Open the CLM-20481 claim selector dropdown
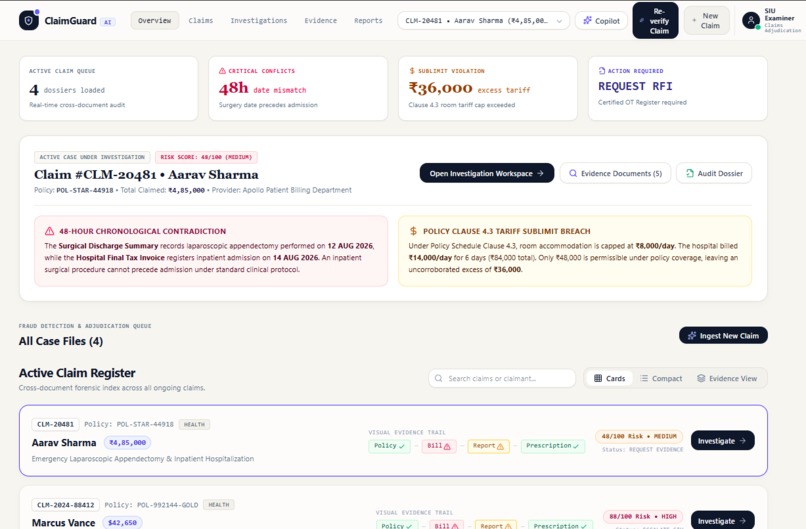806x529 pixels. 483,21
